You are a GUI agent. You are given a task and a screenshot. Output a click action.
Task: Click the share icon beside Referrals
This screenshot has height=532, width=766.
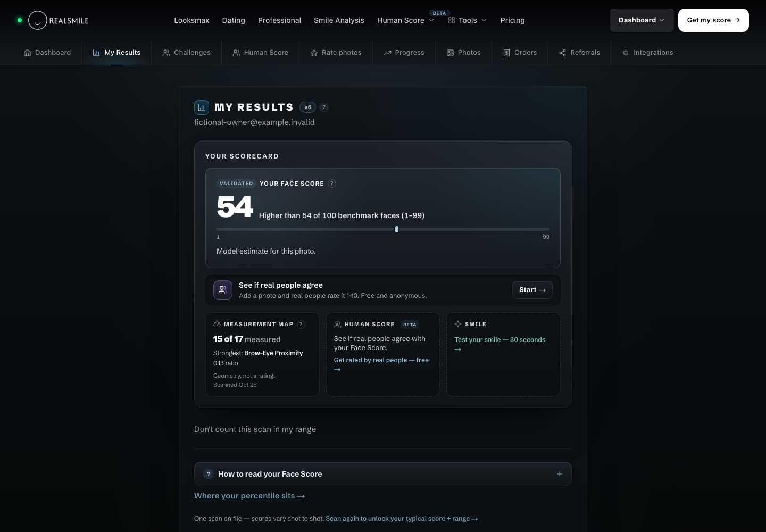[562, 53]
